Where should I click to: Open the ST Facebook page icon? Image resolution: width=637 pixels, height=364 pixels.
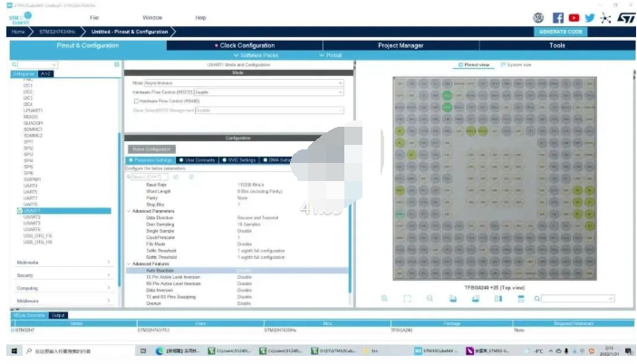(x=558, y=18)
